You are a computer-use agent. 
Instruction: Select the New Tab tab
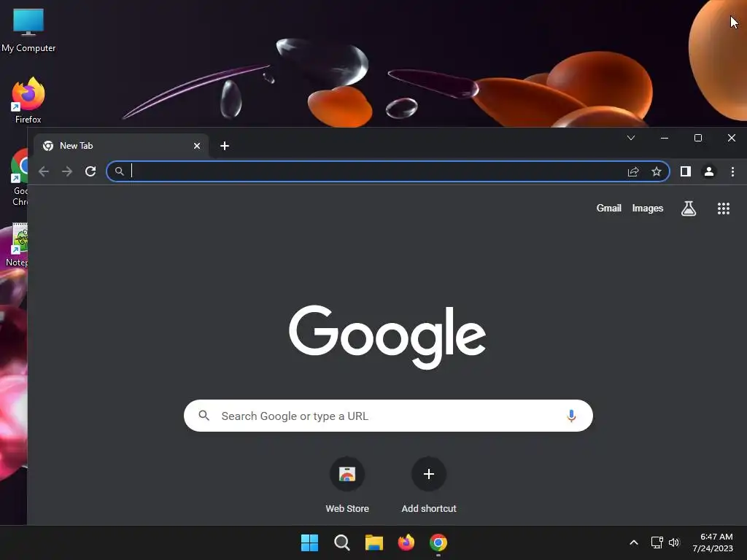click(x=122, y=146)
